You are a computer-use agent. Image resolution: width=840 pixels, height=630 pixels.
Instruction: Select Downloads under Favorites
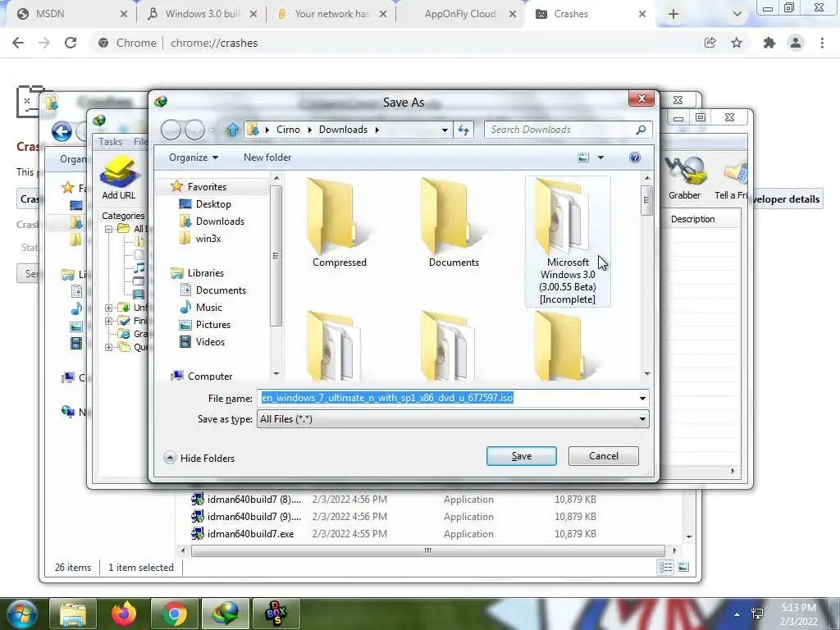[220, 221]
